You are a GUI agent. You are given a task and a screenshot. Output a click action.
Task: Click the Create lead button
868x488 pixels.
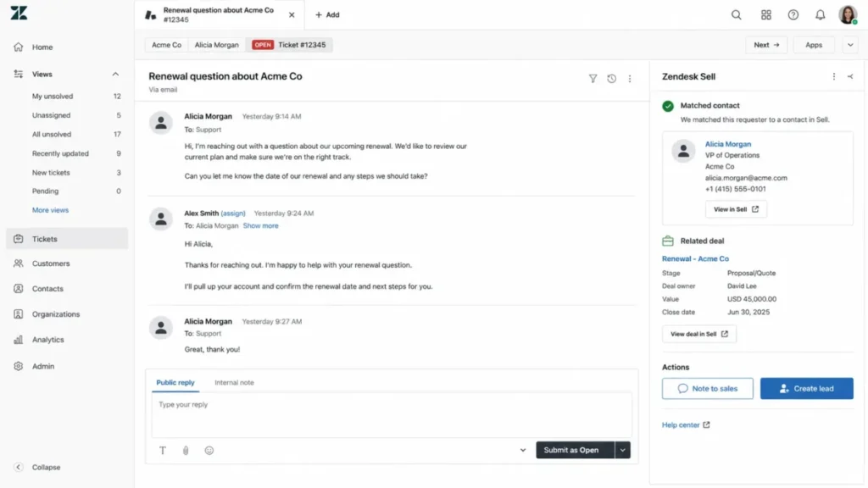[807, 388]
